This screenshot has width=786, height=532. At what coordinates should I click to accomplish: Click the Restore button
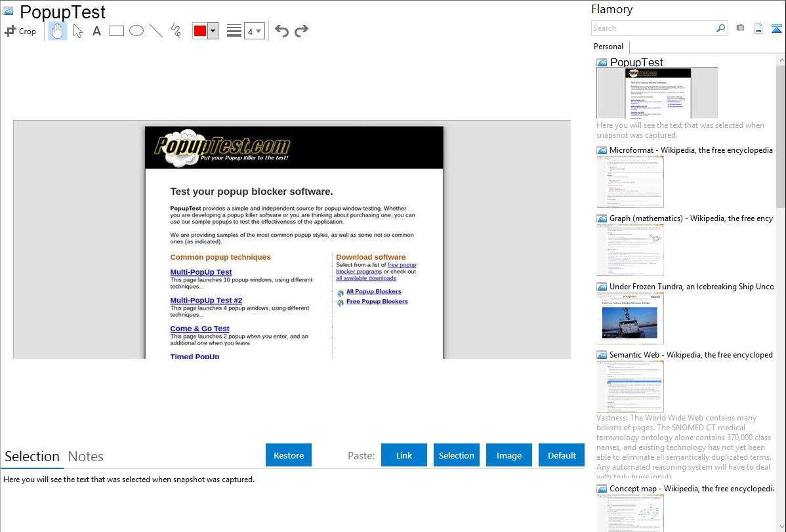pos(289,455)
